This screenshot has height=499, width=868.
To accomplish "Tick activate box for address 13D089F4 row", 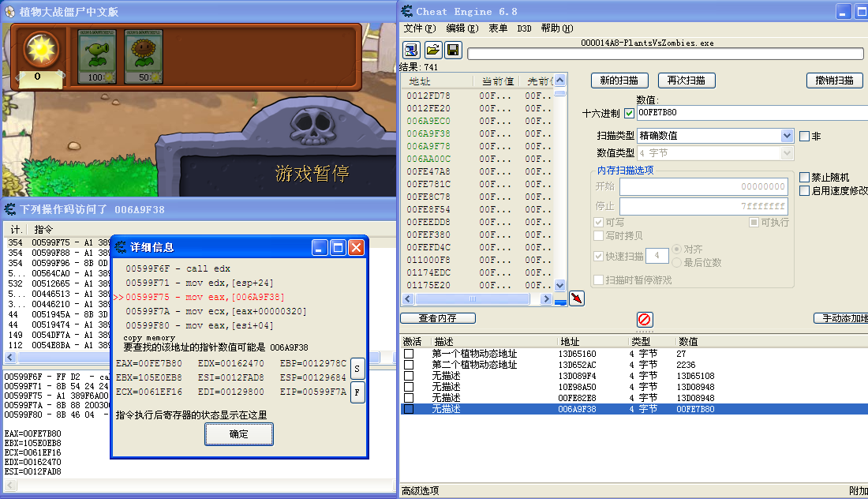I will pos(409,376).
